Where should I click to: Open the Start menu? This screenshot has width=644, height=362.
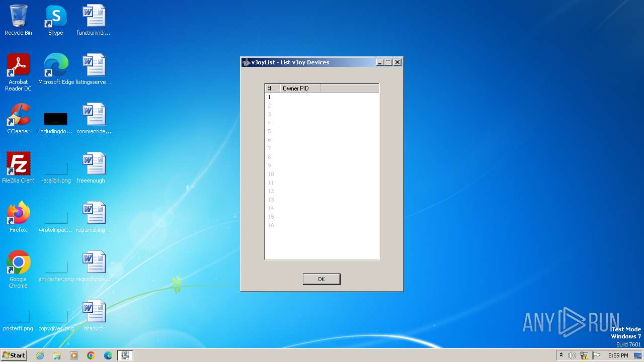tap(14, 355)
